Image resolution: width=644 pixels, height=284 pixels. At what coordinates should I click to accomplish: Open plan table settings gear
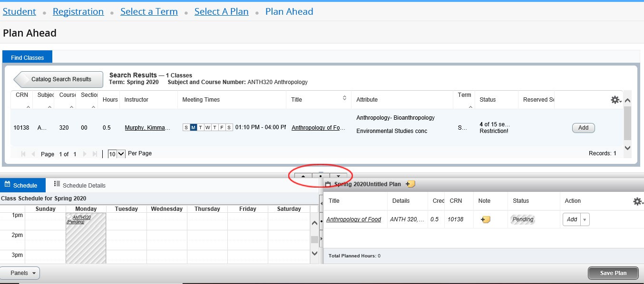638,201
